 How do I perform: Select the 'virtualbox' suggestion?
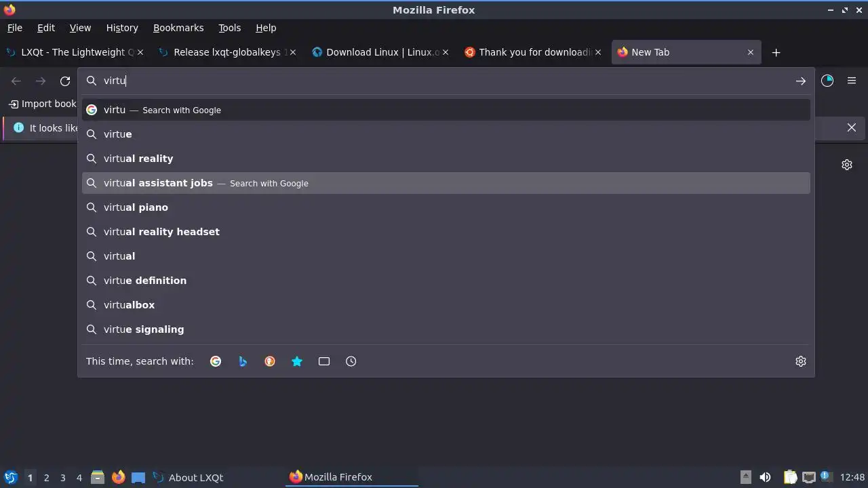(446, 305)
